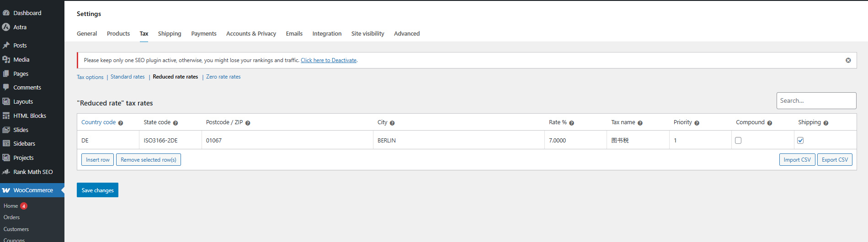Open the Tax options subsection
The height and width of the screenshot is (242, 868).
tap(90, 77)
